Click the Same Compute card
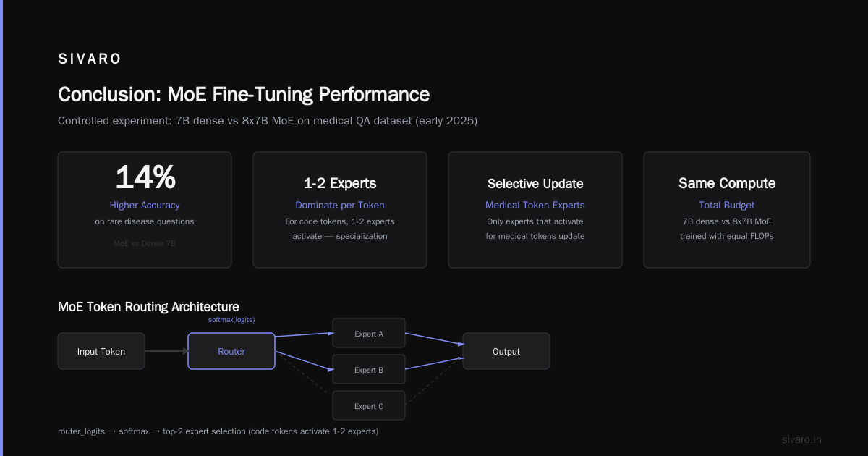 [x=727, y=210]
